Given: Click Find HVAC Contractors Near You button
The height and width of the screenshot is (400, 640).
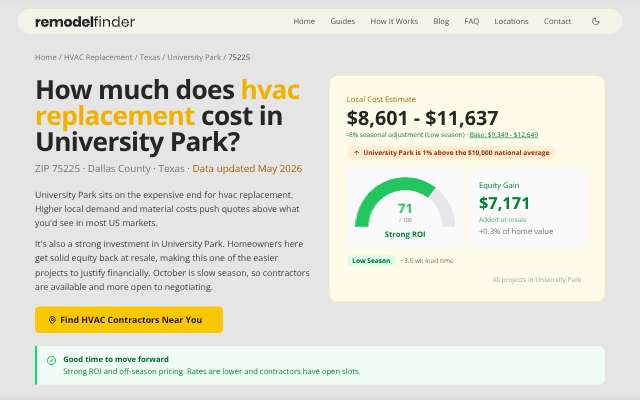Looking at the screenshot, I should (x=129, y=320).
